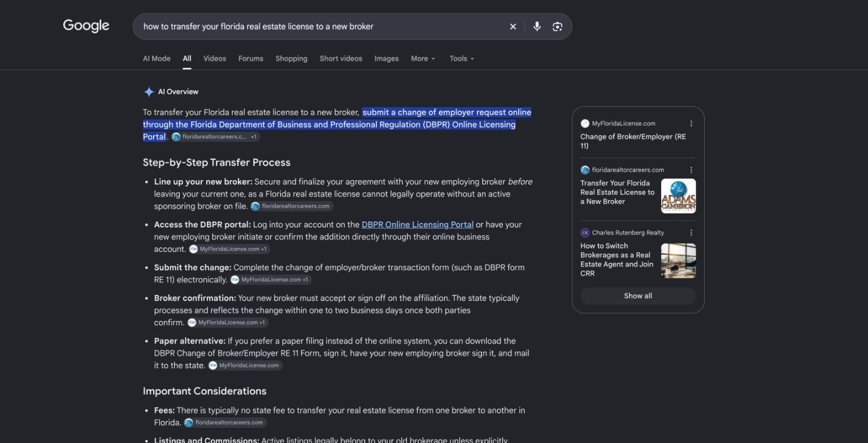868x443 pixels.
Task: Click the Important Considerations heading
Action: tap(205, 392)
